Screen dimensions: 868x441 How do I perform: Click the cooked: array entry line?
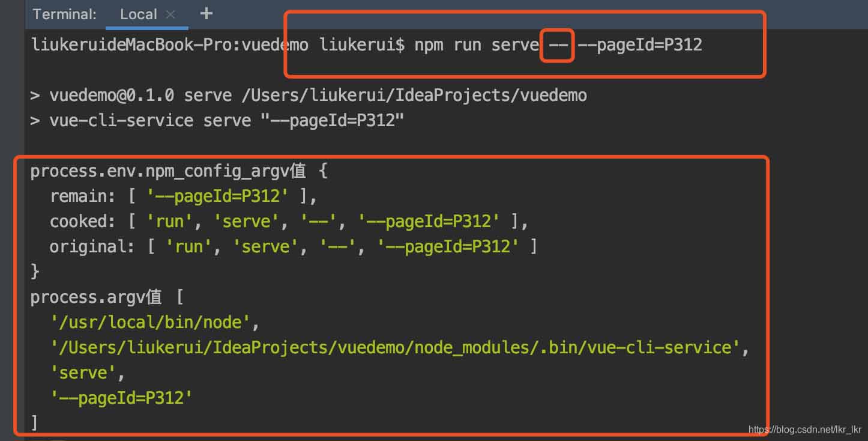pos(288,222)
